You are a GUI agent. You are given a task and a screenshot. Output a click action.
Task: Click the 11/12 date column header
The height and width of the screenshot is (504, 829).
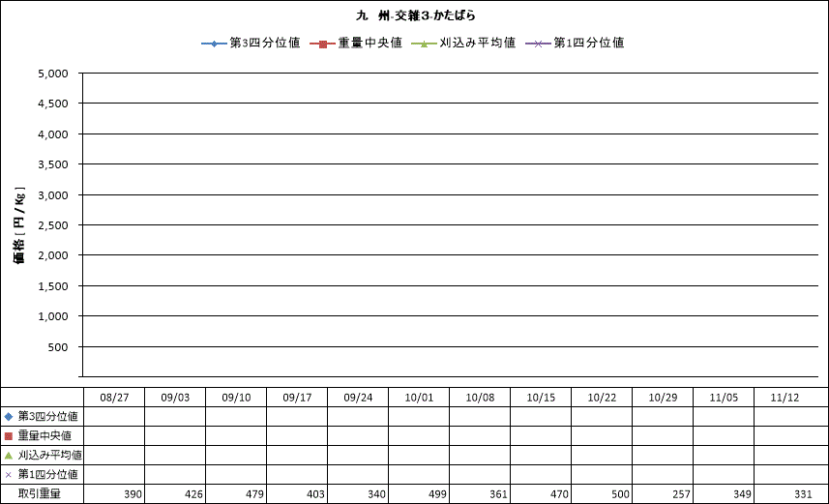pyautogui.click(x=784, y=398)
